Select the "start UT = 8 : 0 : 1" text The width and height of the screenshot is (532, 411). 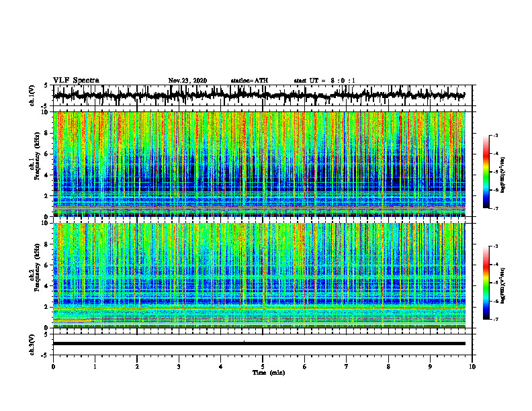pyautogui.click(x=324, y=81)
